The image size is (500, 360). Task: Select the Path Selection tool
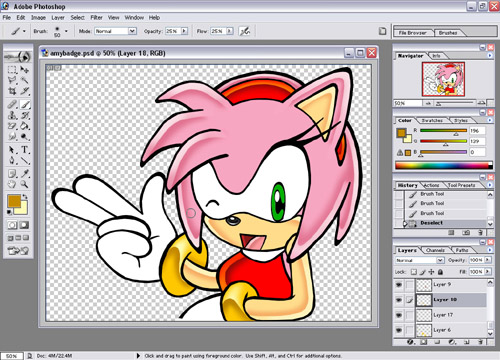point(12,150)
